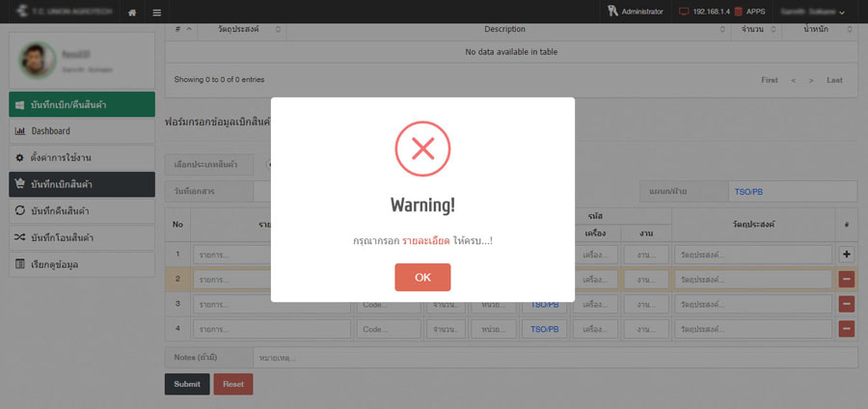Click the T.C. Union Agrotech logo
The image size is (868, 409).
(x=63, y=11)
